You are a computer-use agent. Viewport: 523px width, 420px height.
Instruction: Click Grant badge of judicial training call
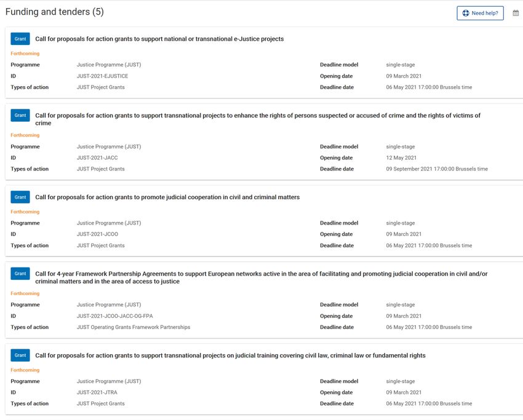tap(20, 355)
